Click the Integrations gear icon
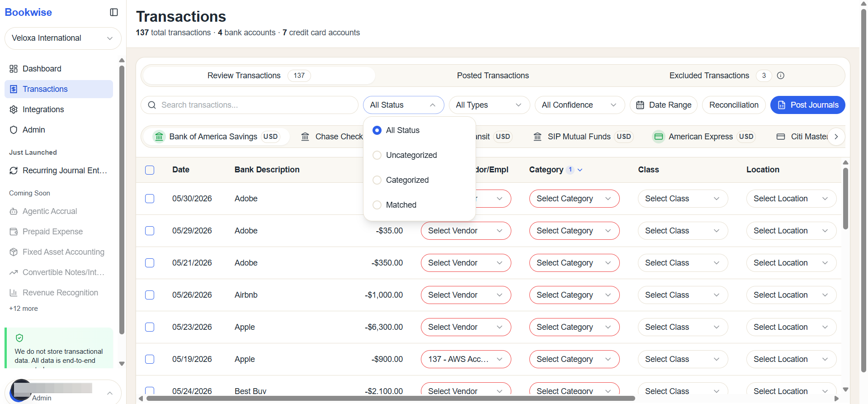Viewport: 868px width, 404px height. click(14, 109)
